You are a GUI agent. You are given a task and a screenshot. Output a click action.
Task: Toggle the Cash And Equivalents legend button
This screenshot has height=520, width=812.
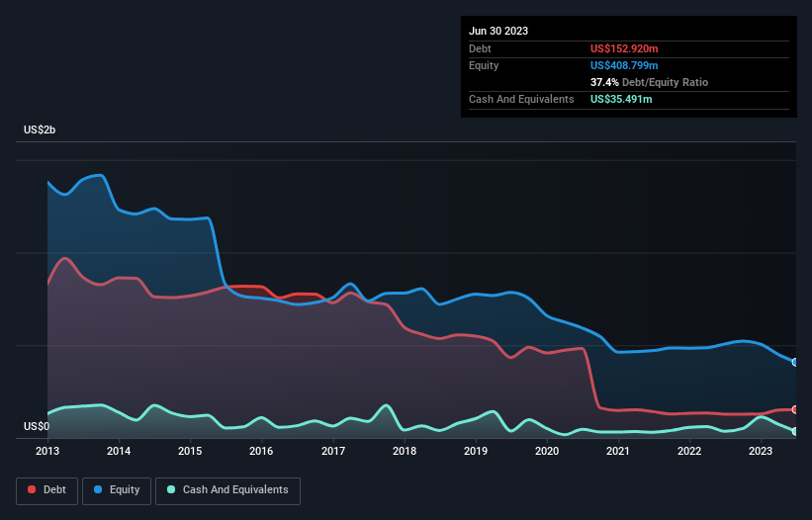[x=227, y=490]
